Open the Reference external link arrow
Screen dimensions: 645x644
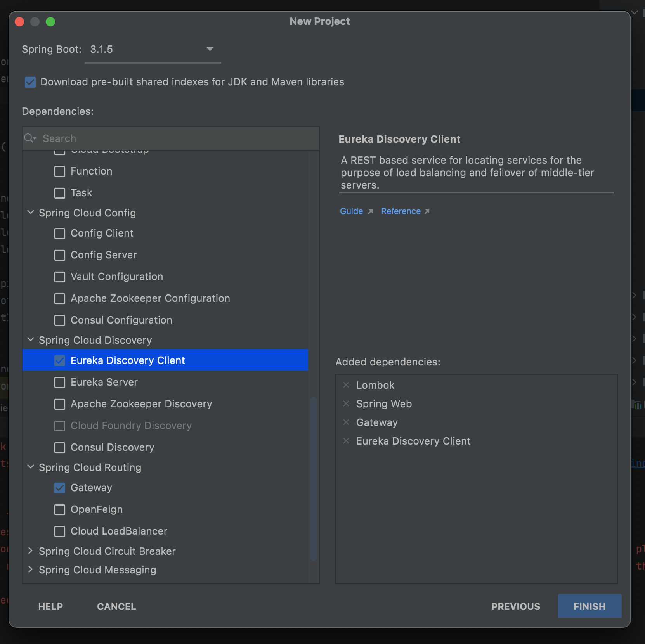pos(427,211)
